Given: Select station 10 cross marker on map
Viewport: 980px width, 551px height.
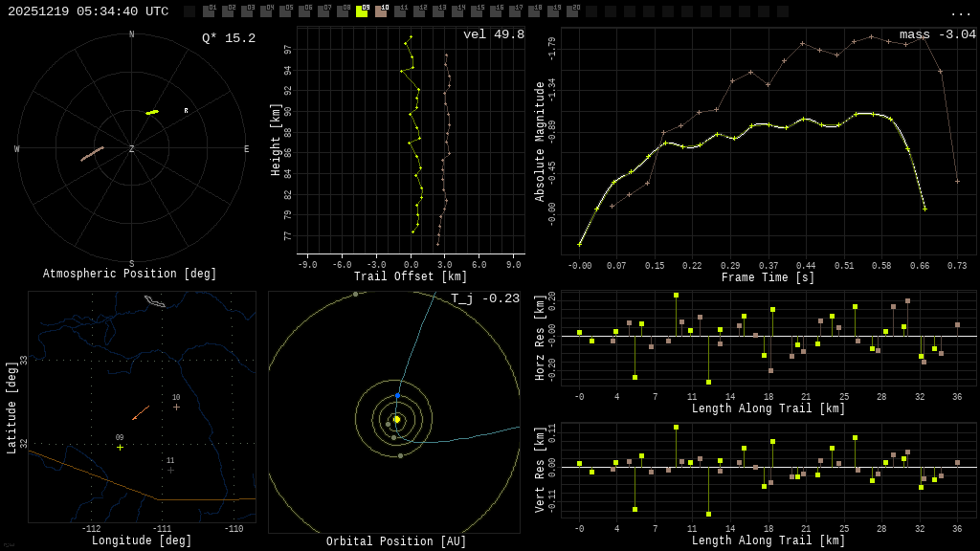Looking at the screenshot, I should point(176,407).
